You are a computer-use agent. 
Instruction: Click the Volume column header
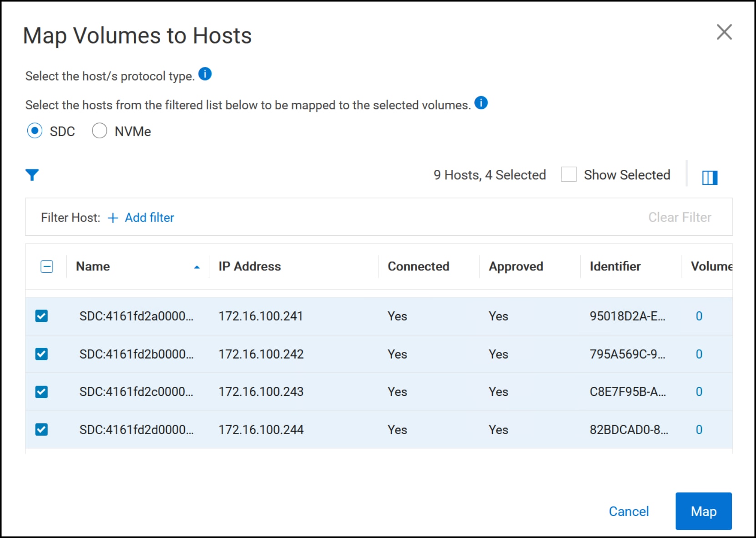tap(711, 266)
